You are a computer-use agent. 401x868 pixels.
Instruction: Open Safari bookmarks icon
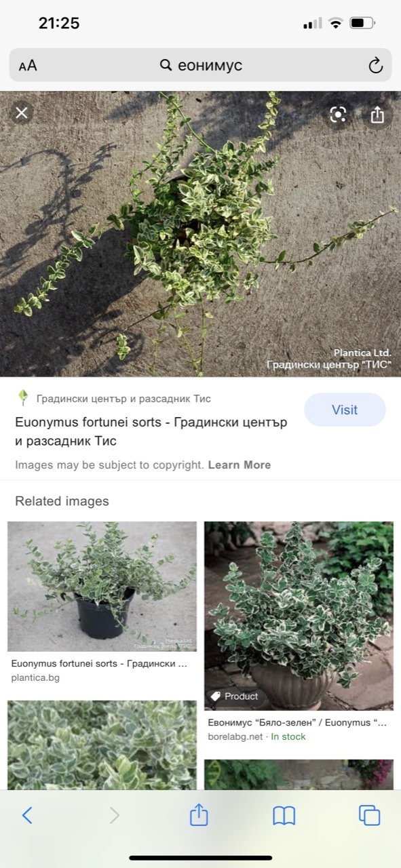pos(284,815)
